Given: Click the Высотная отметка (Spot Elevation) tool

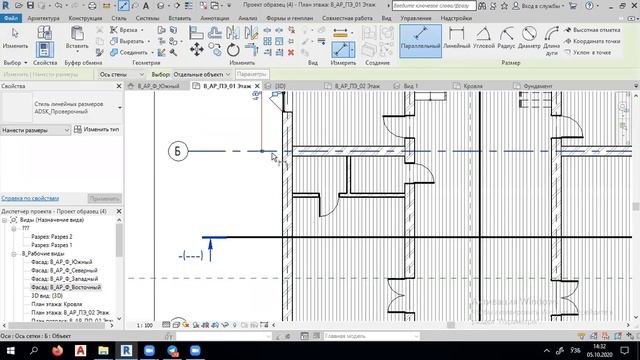Looking at the screenshot, I should (x=592, y=30).
